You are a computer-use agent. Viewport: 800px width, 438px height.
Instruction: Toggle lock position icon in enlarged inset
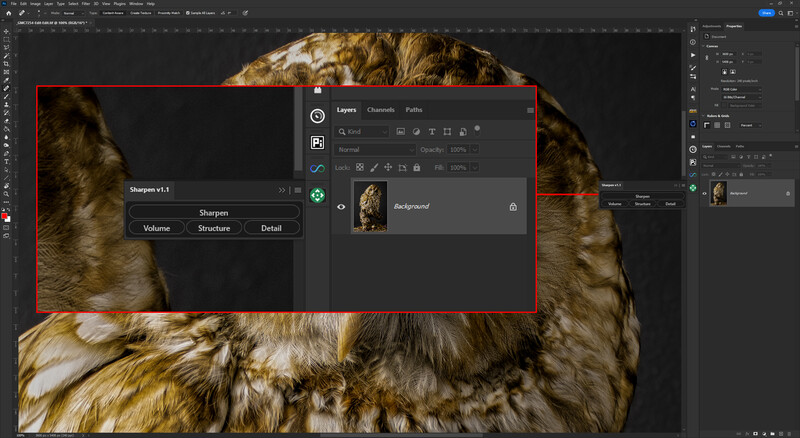point(388,167)
